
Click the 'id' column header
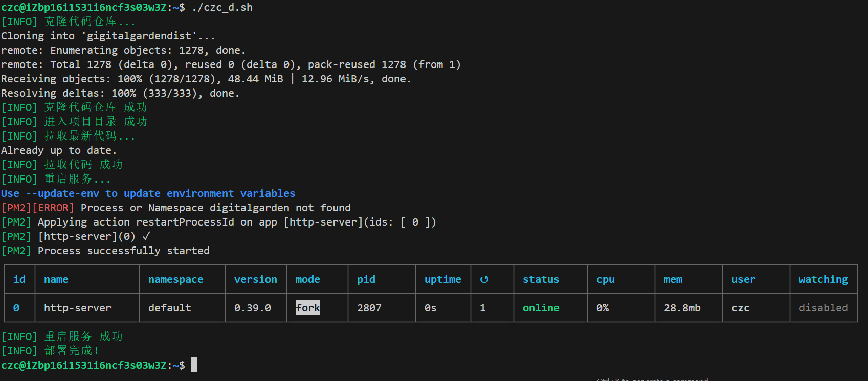pos(19,279)
